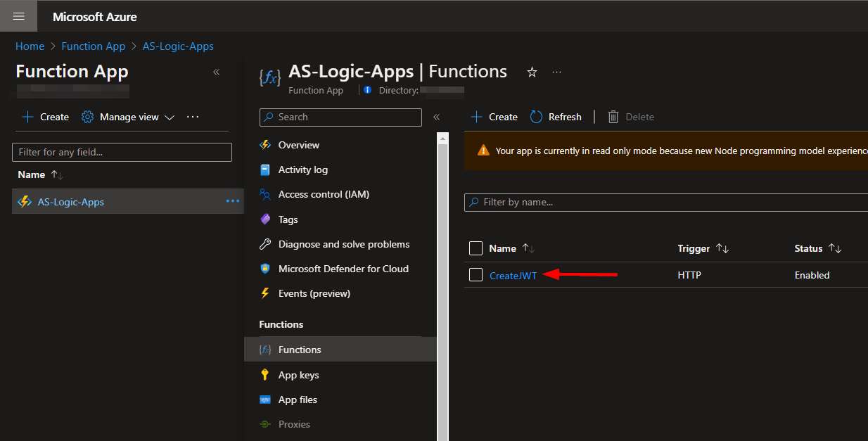Click the function app fx header icon

pos(269,77)
